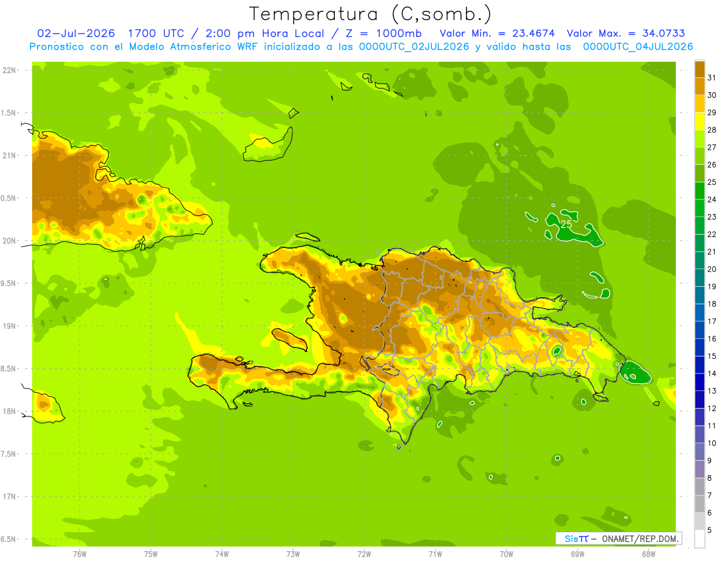
Task: Click the '18N' latitude tick label
Action: 10,411
